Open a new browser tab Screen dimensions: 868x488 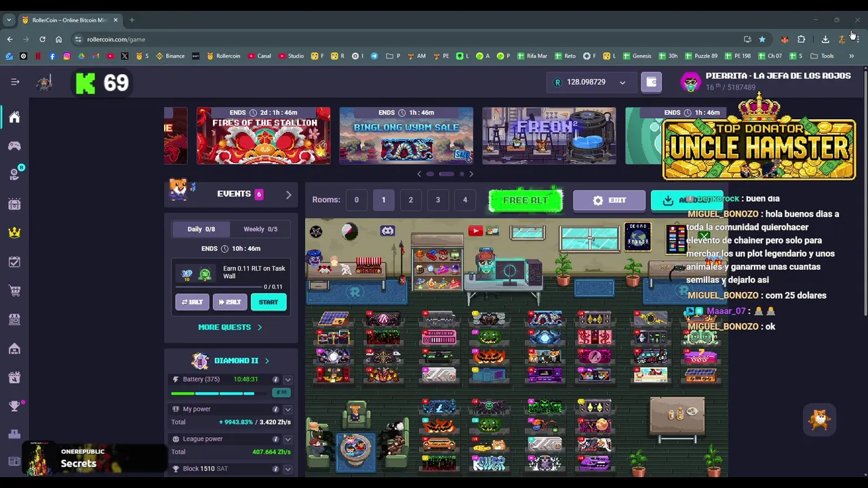point(132,20)
